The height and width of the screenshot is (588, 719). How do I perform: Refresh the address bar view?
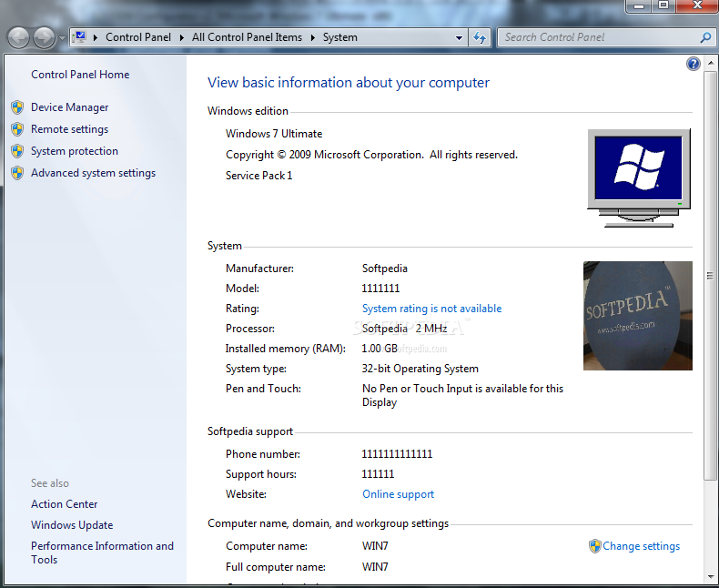480,37
